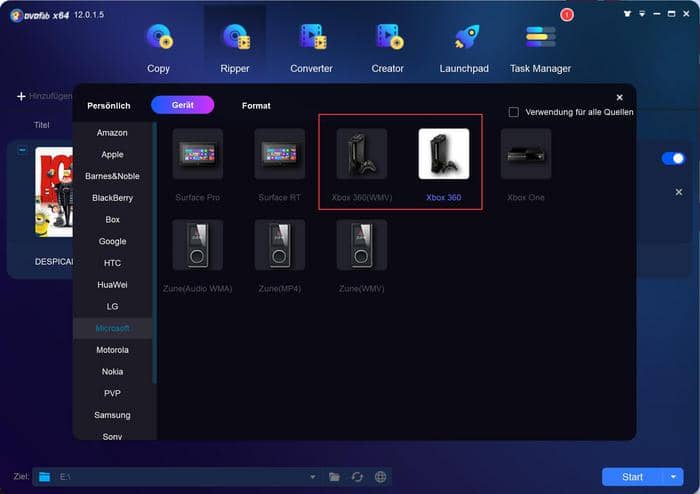The image size is (700, 494).
Task: Click the Ziel destination path field
Action: (x=179, y=477)
